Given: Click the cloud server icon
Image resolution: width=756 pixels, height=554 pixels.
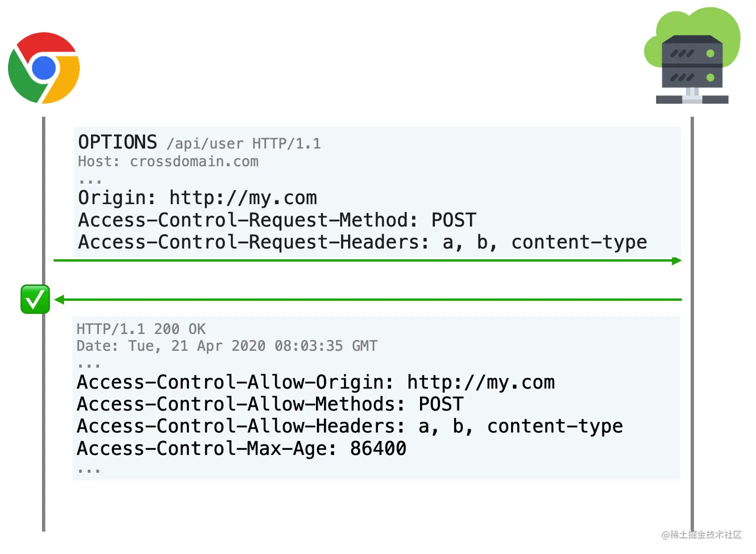Looking at the screenshot, I should [x=692, y=56].
